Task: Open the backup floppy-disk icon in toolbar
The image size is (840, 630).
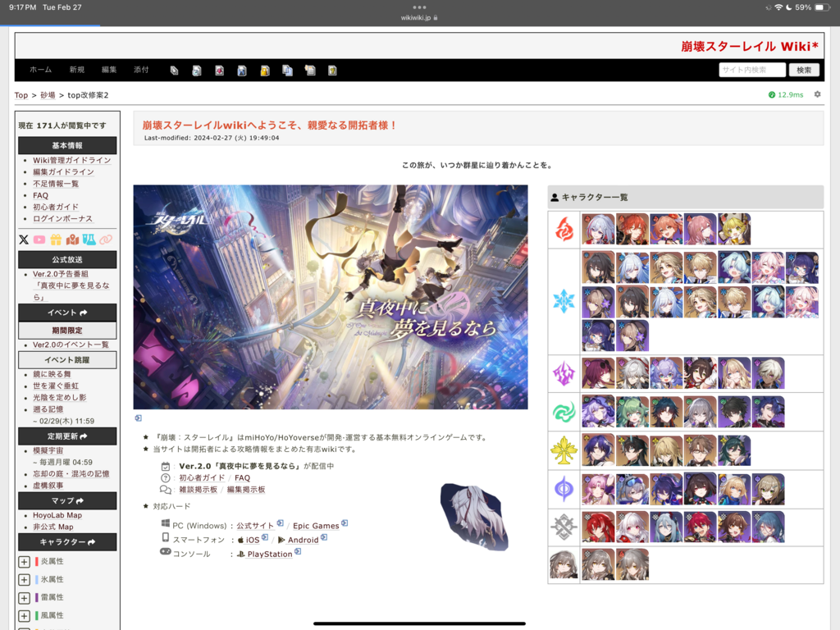Action: (x=242, y=71)
